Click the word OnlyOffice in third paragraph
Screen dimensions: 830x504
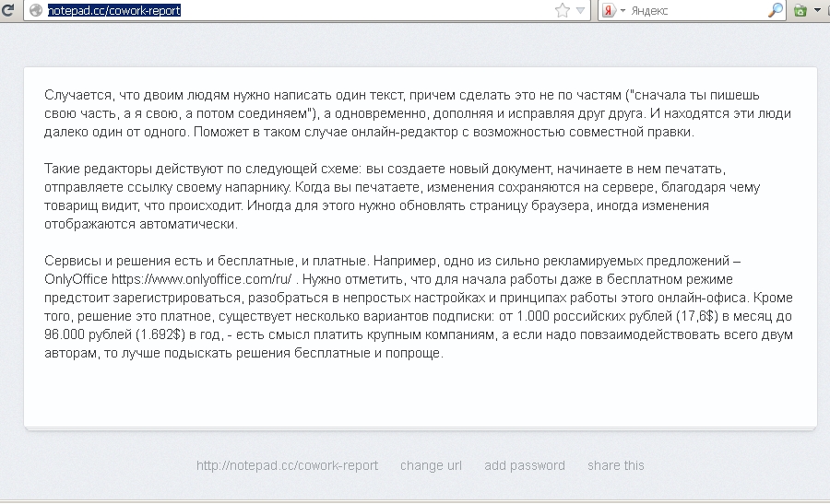77,279
